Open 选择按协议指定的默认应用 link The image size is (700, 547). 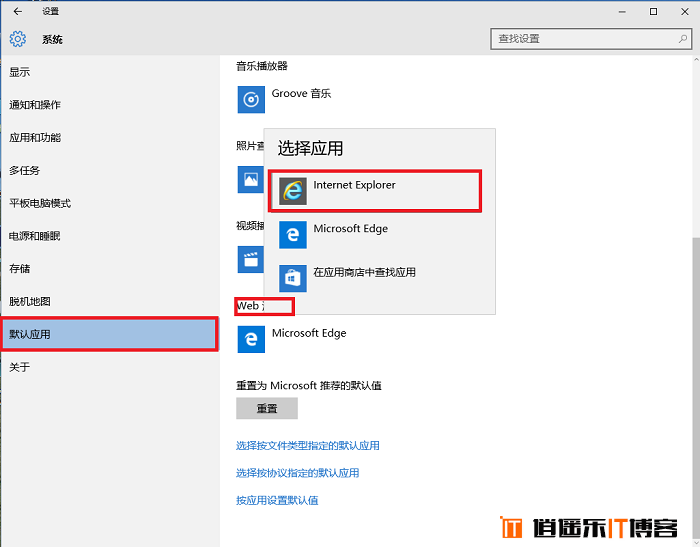pos(297,473)
